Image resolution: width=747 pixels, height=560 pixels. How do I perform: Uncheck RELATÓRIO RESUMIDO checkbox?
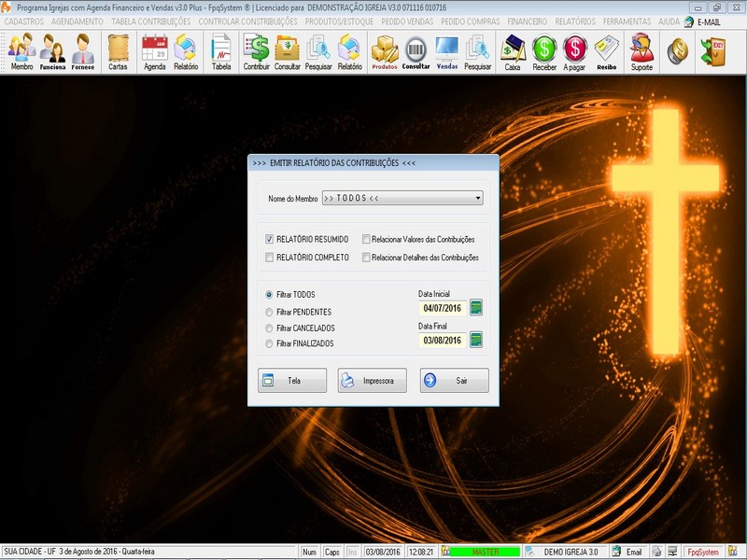coord(269,239)
